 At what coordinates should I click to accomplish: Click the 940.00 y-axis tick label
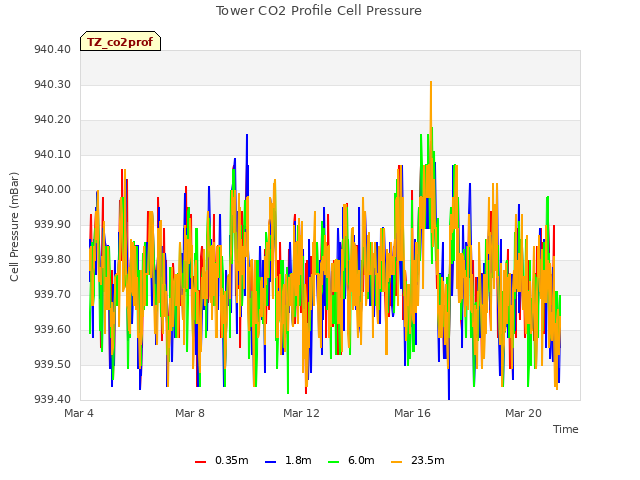[52, 189]
